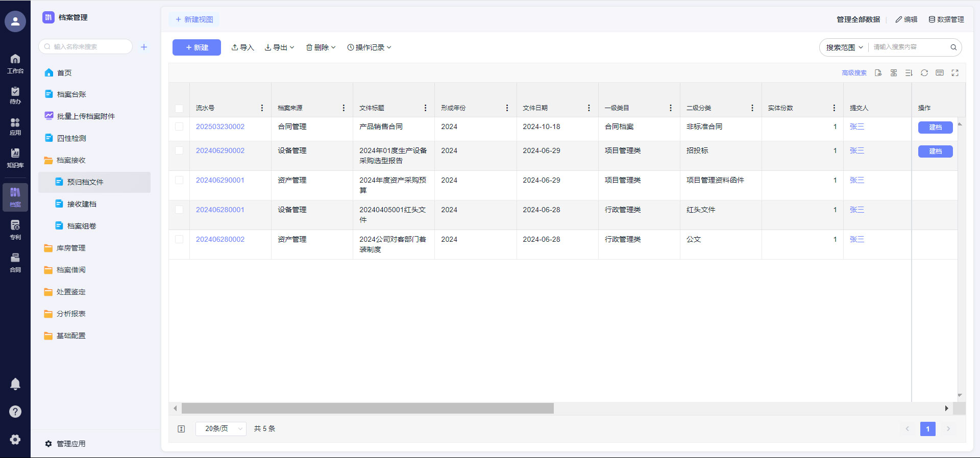Open the 20条/页 page size selector
Viewport: 980px width, 458px height.
coord(220,429)
